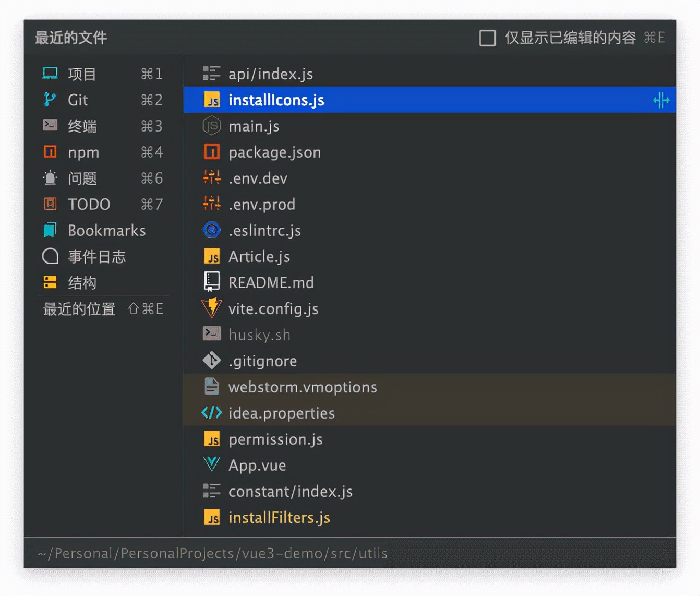Screen dimensions: 700x596
Task: Click the JS icon beside installIcons.js
Action: (211, 100)
